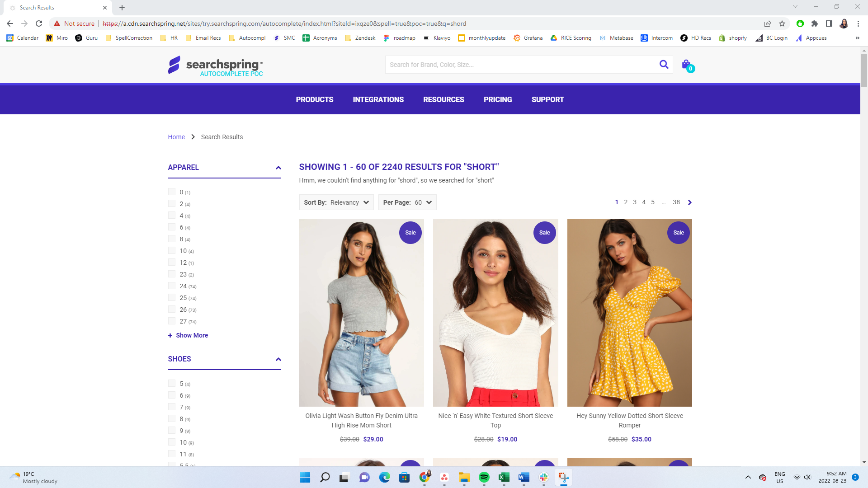Viewport: 868px width, 488px height.
Task: Enable the size 7 shoes filter
Action: coord(172,407)
